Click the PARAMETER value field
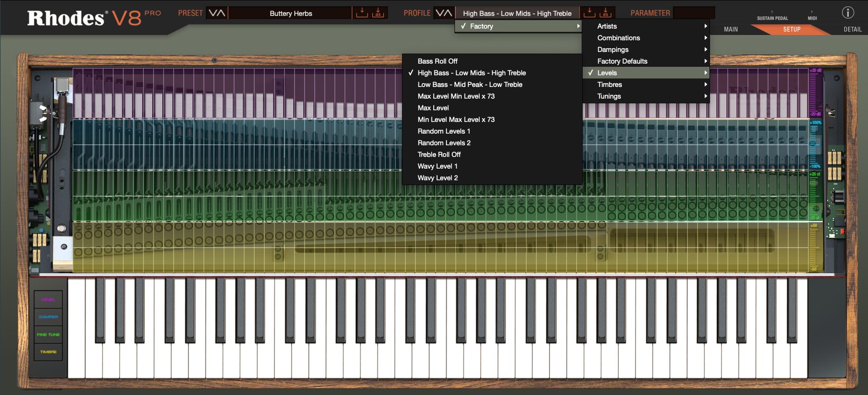The height and width of the screenshot is (395, 868). click(694, 13)
